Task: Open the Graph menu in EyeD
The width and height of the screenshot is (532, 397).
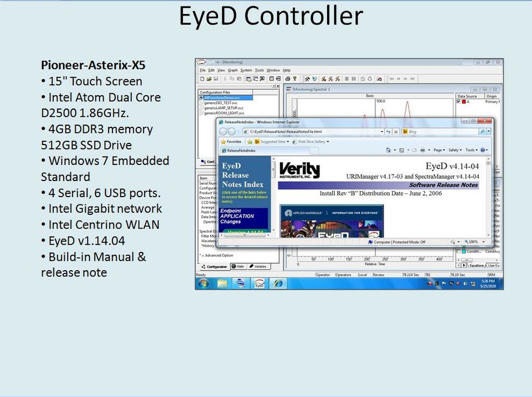Action: pyautogui.click(x=232, y=70)
